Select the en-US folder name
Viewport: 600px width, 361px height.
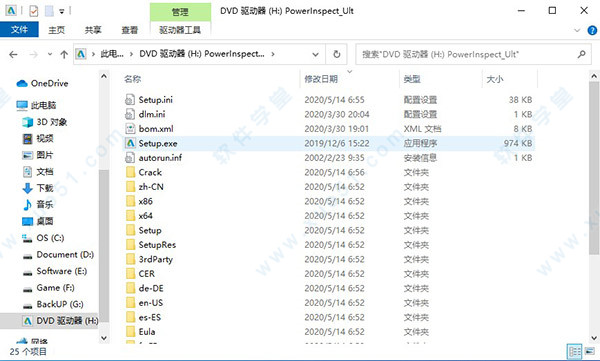(x=151, y=303)
